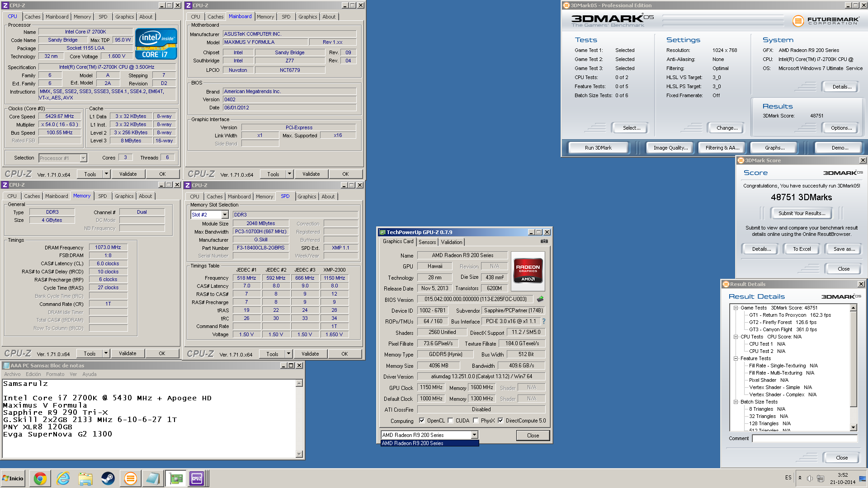Viewport: 868px width, 488px height.
Task: Click Image Quality button in 3DMark05
Action: point(670,148)
